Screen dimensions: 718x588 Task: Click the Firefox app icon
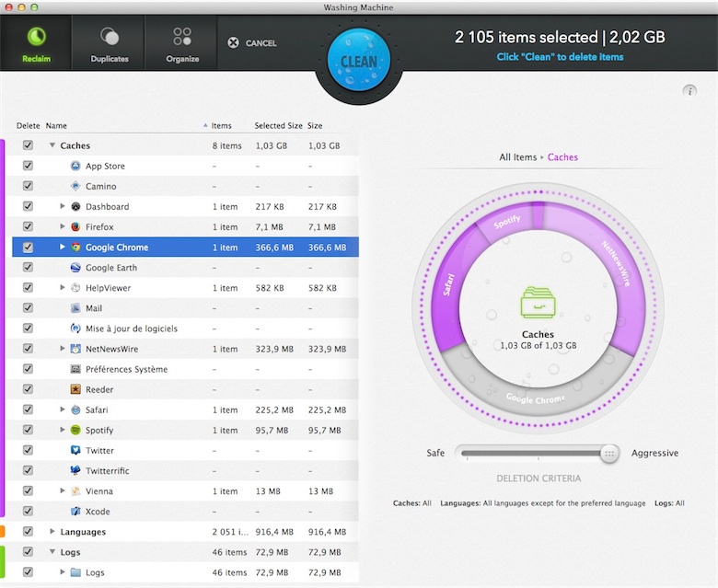(x=75, y=226)
